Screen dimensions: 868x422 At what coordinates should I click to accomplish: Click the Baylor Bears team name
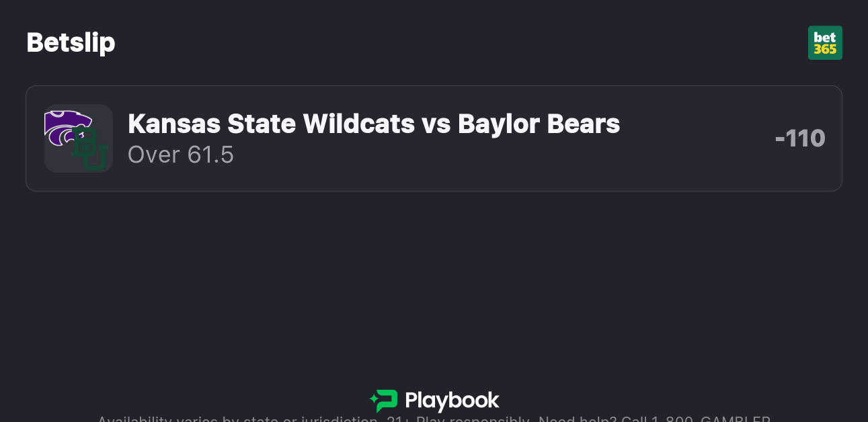tap(539, 124)
